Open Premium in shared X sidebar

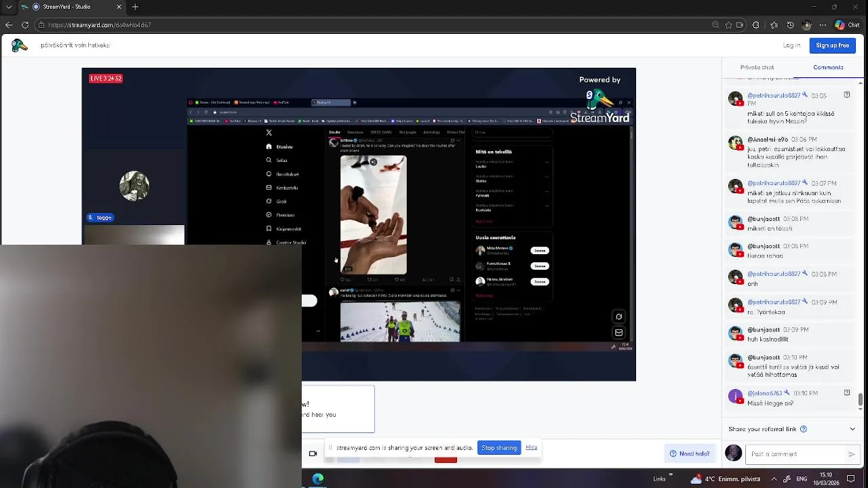pyautogui.click(x=280, y=215)
